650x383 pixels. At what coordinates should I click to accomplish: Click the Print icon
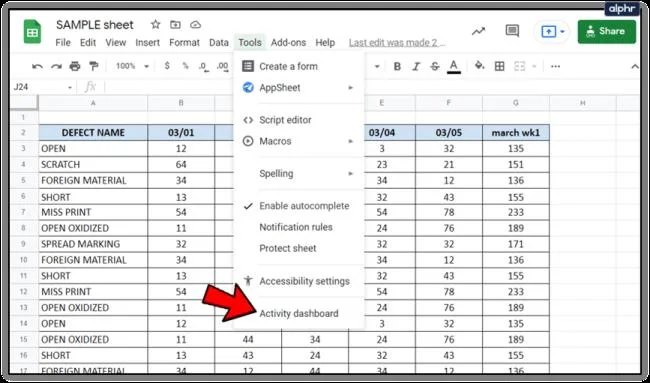coord(75,66)
